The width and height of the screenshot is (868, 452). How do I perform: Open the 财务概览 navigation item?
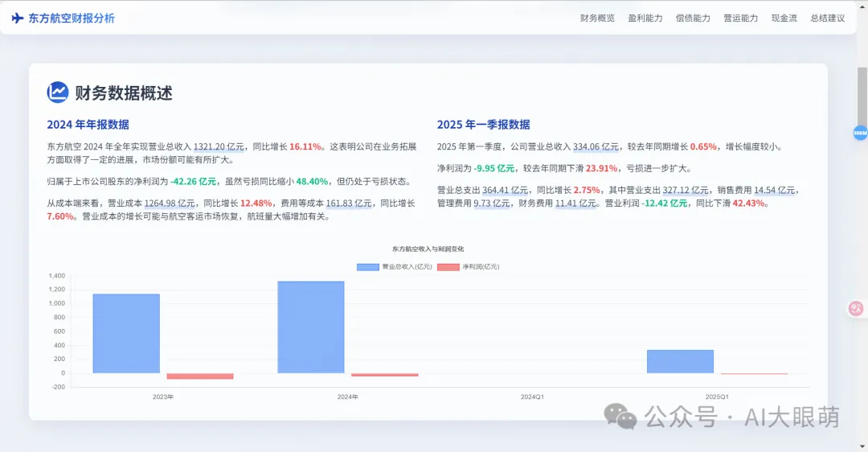pos(597,18)
